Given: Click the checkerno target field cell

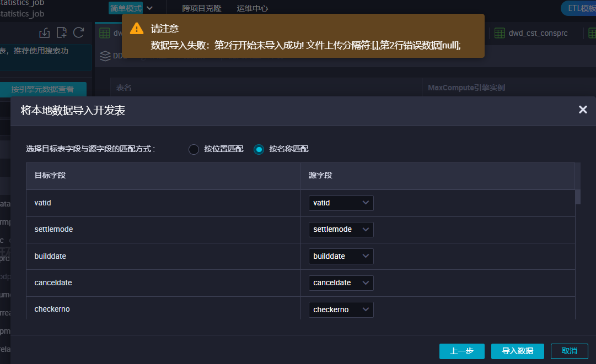Looking at the screenshot, I should [163, 308].
